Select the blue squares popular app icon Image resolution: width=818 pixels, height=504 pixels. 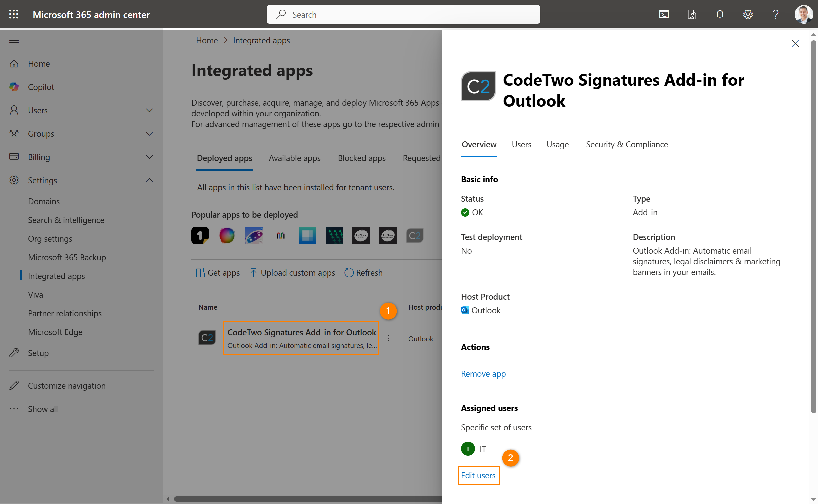click(307, 236)
